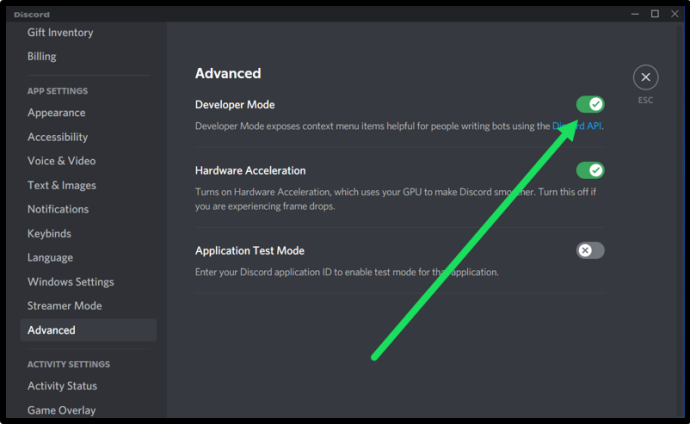Click the Application Test Mode heading
Viewport: 690px width, 424px height.
250,251
